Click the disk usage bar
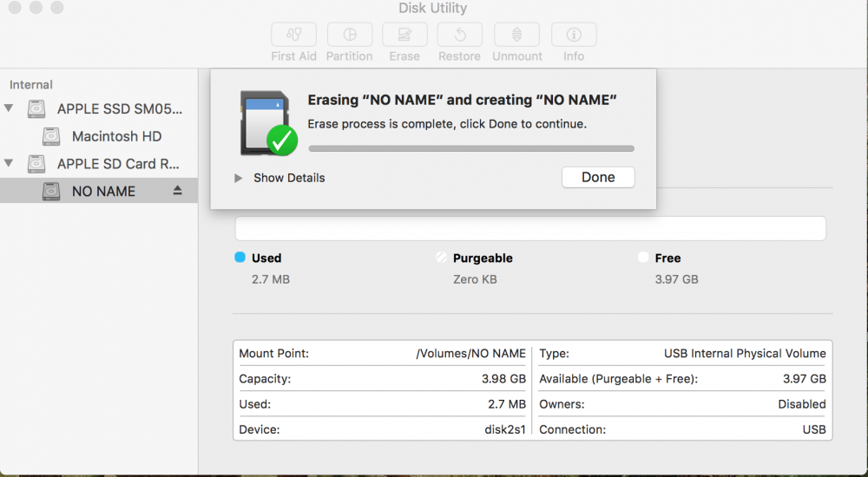This screenshot has height=477, width=868. pos(530,228)
